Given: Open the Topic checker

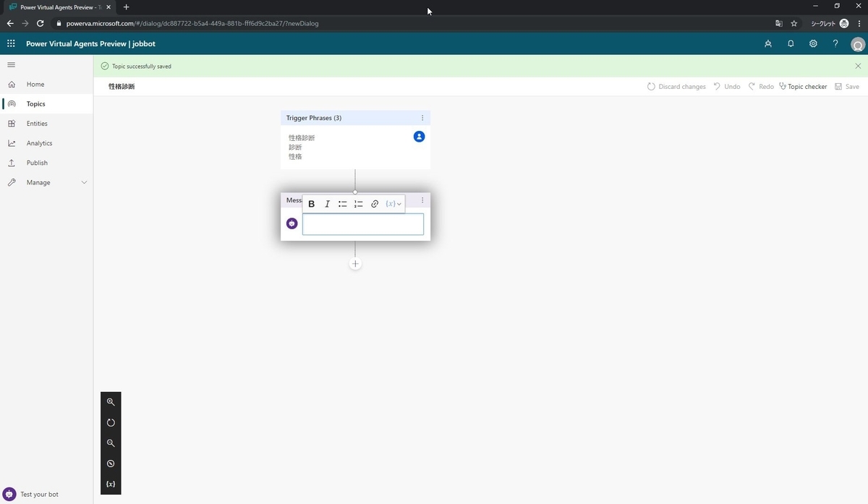Looking at the screenshot, I should coord(803,86).
